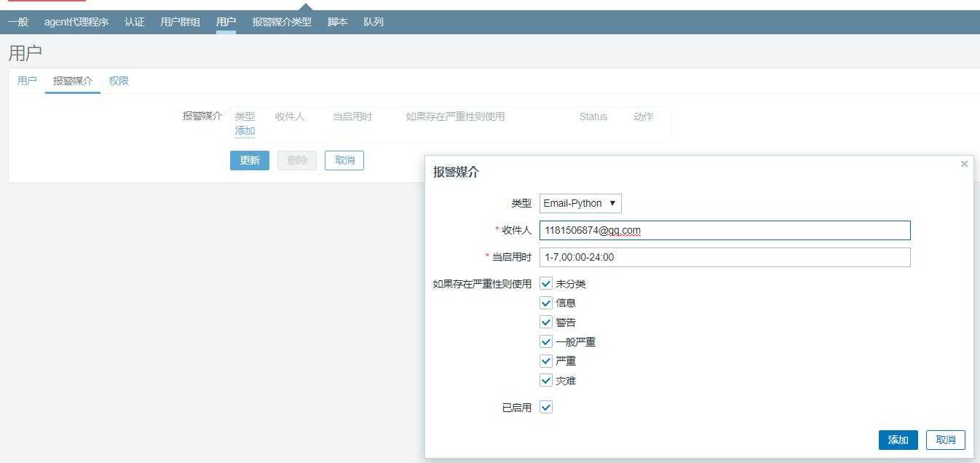The width and height of the screenshot is (980, 463).
Task: Click the 如果存在严重性则使用 column header
Action: point(455,116)
